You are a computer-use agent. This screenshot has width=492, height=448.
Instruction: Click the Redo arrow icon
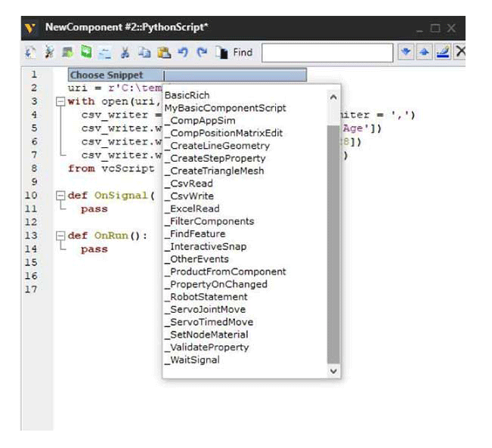click(202, 52)
